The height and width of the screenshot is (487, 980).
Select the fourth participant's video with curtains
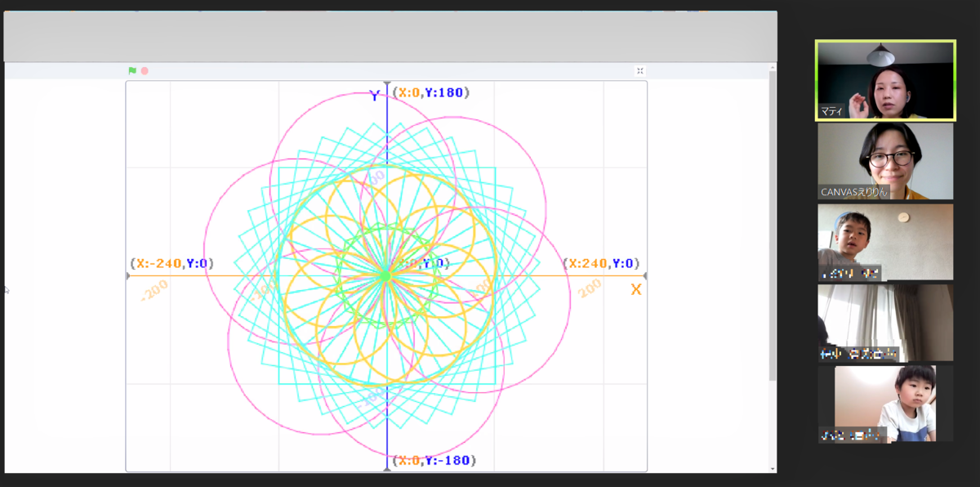(x=885, y=322)
